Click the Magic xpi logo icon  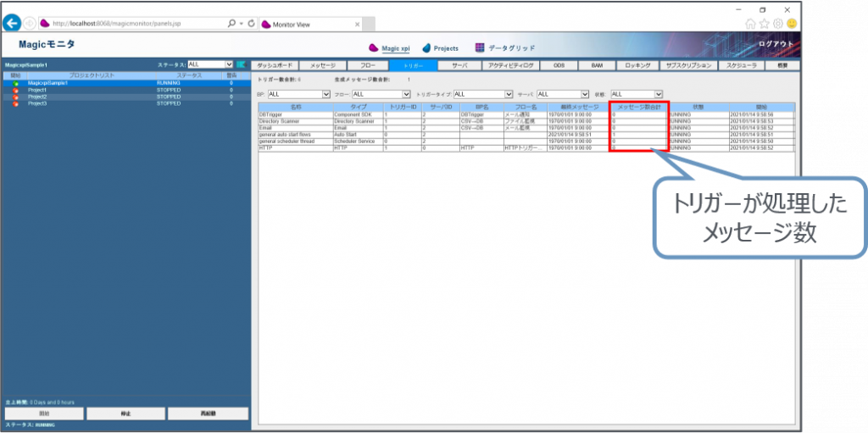point(374,48)
